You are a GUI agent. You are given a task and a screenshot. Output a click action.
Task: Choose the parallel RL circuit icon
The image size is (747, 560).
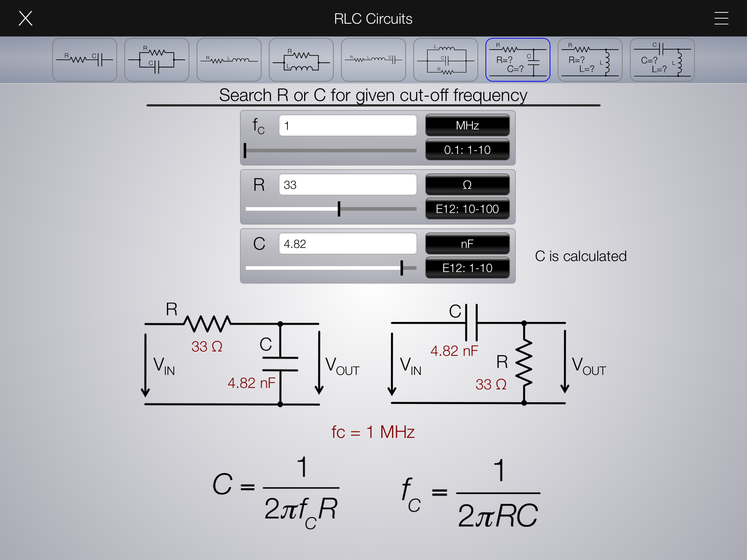[301, 60]
